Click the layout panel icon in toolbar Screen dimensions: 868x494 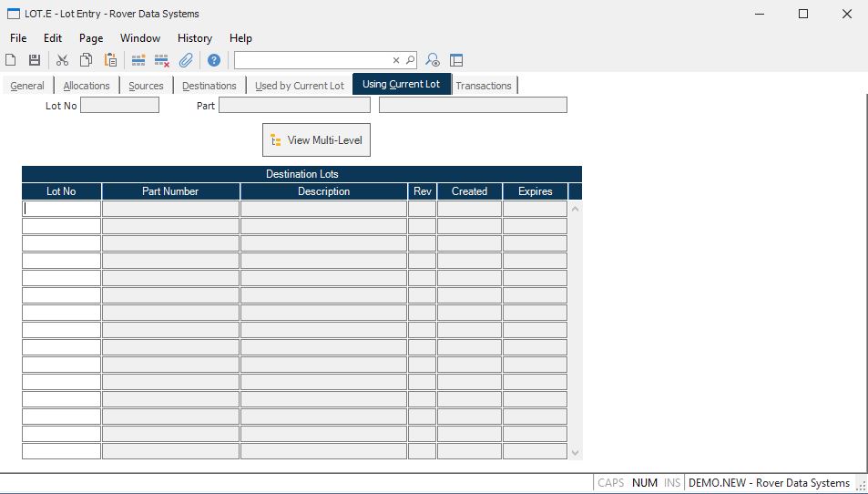tap(456, 60)
